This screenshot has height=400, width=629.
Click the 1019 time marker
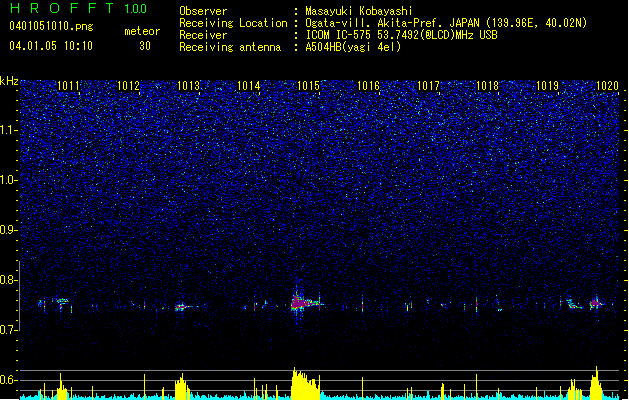point(548,86)
